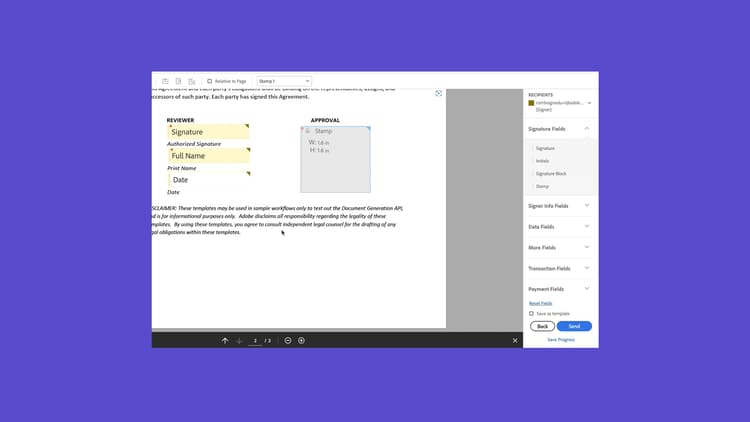750x422 pixels.
Task: Click the second alignment icon in the toolbar
Action: 178,81
